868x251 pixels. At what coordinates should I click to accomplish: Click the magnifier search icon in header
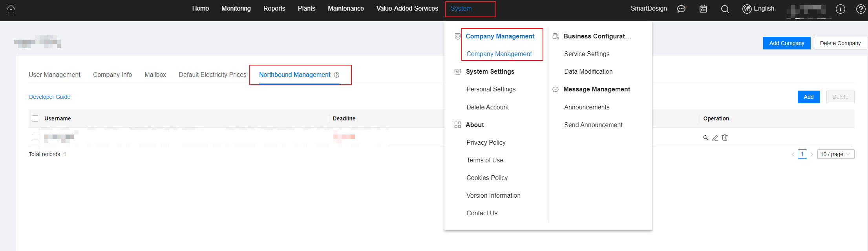(x=725, y=9)
